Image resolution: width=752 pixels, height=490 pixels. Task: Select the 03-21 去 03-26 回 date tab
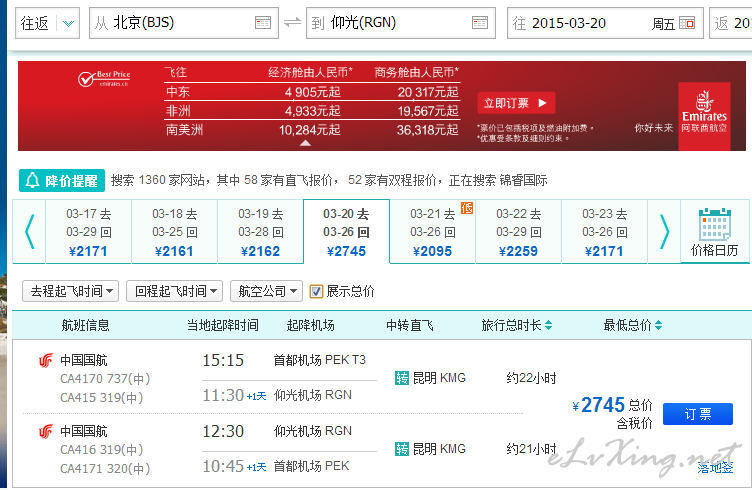(x=432, y=232)
